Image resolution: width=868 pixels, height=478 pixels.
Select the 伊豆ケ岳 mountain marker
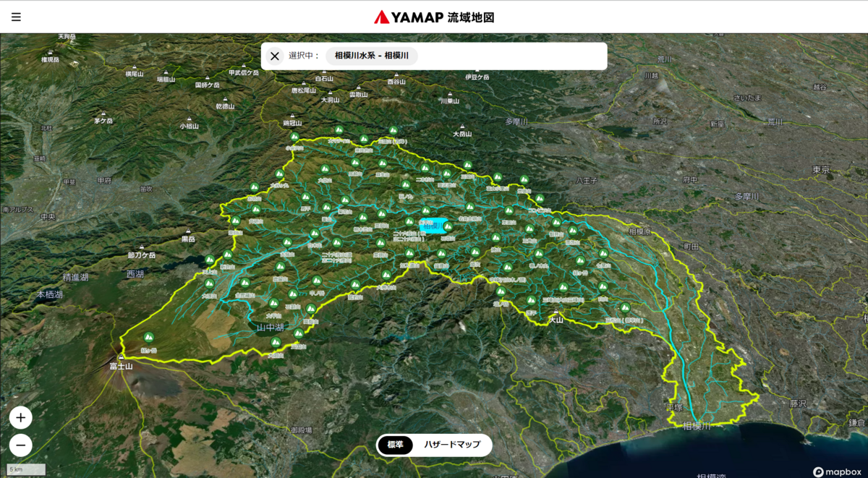coord(477,74)
